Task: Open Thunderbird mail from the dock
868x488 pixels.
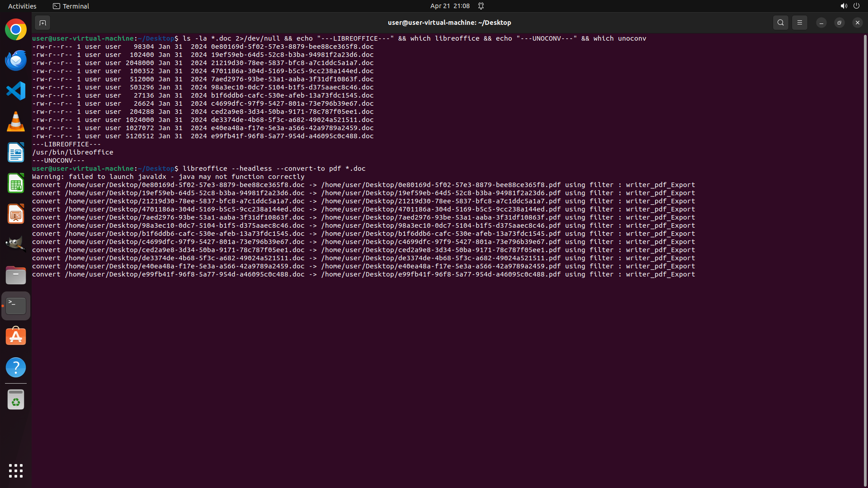Action: click(x=16, y=61)
